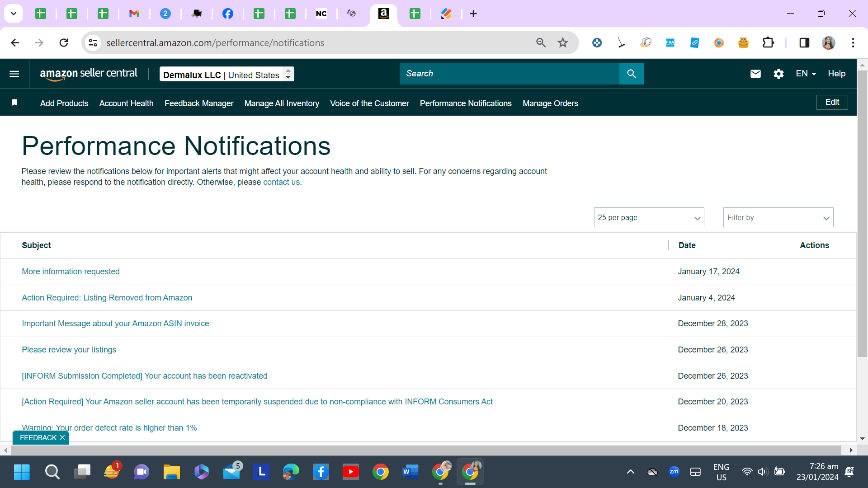Open Windows taskbar search

tap(52, 472)
